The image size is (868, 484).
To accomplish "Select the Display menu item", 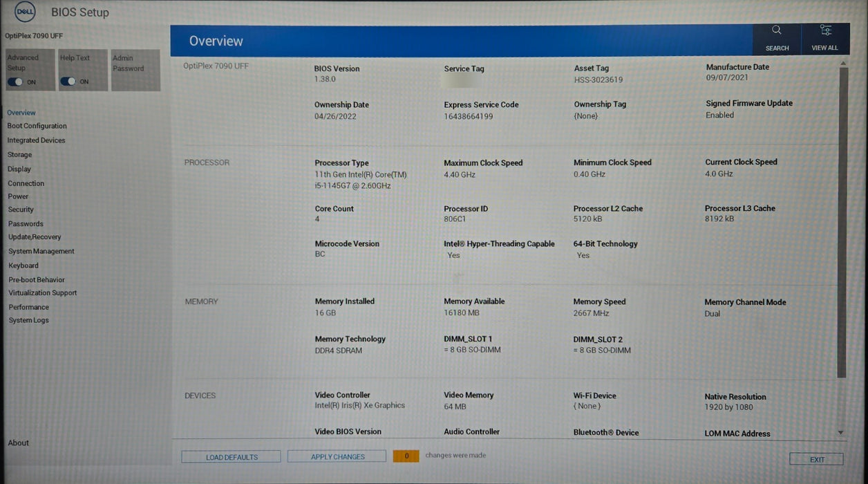I will pos(19,169).
